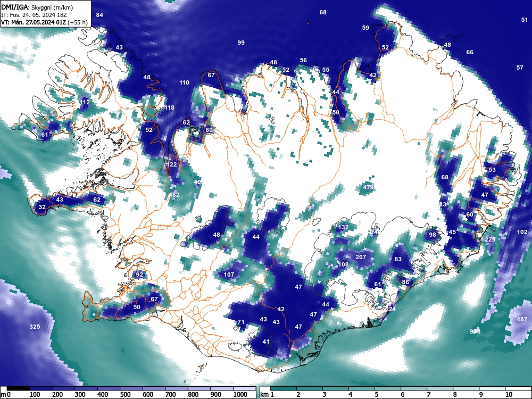Click the black swatch at the metre legend start

(x=18, y=389)
